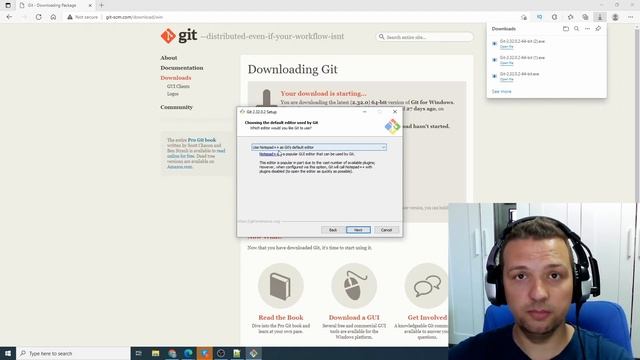Open Notepad++ icon on the taskbar
Screen dimensions: 640x360
click(237, 353)
